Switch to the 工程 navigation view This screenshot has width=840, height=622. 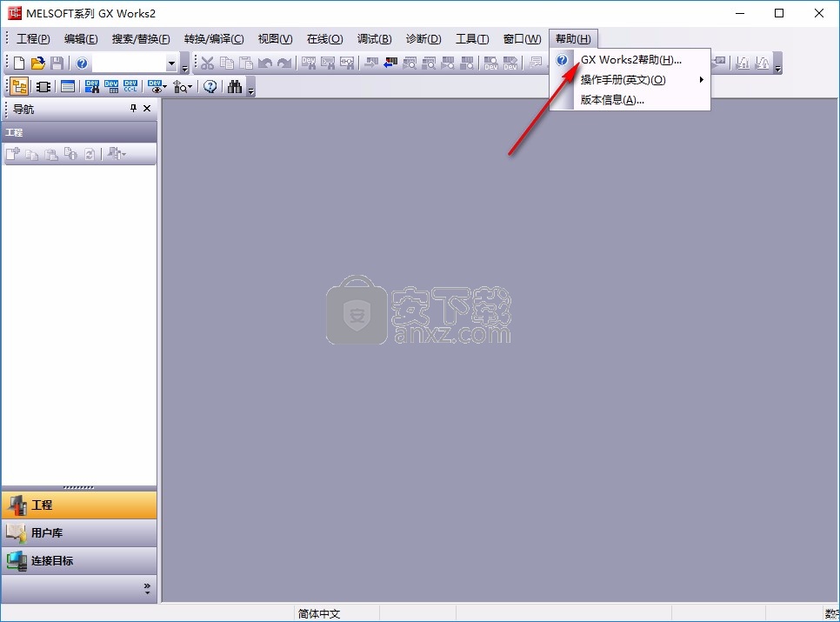[79, 505]
